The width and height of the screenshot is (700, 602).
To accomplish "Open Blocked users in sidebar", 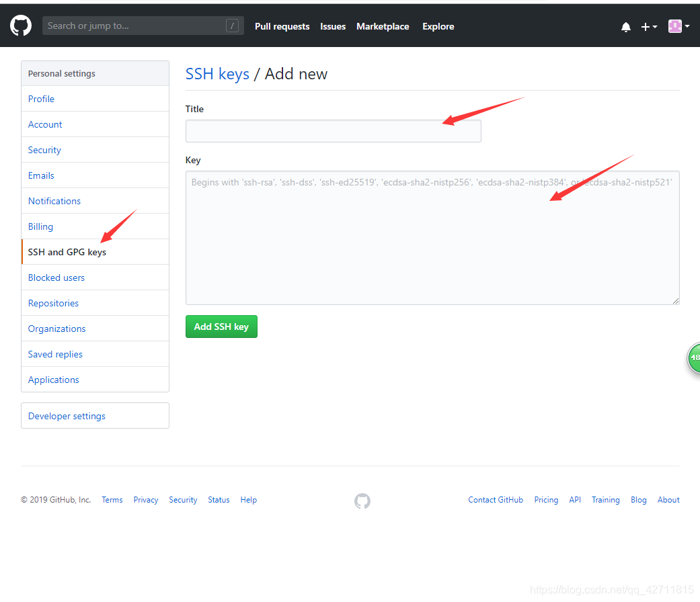I will [x=95, y=277].
